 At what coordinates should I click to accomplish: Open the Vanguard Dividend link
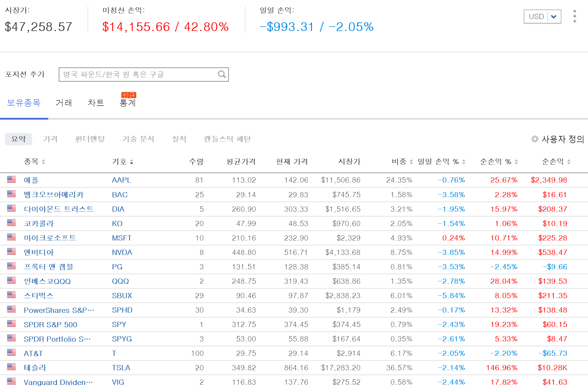[x=58, y=382]
